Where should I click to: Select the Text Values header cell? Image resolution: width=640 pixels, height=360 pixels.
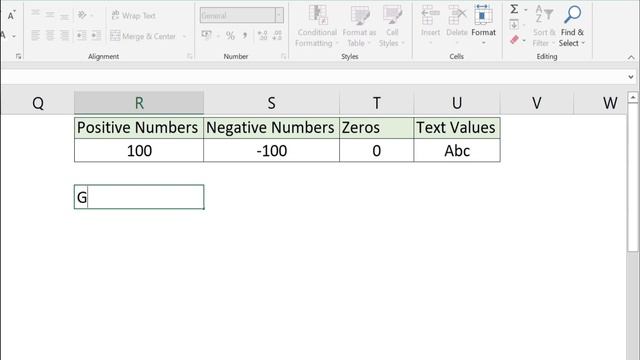[x=457, y=128]
